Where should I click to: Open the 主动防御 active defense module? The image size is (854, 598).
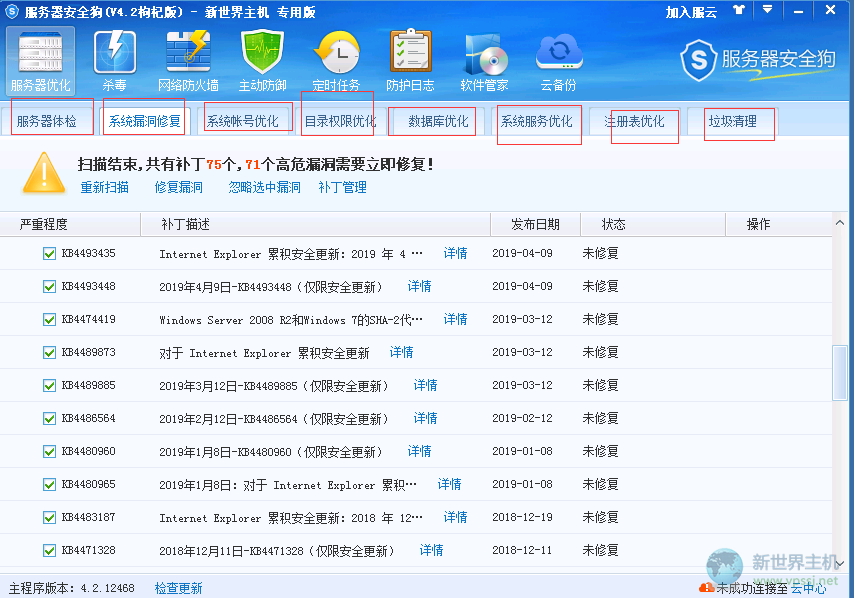point(262,60)
